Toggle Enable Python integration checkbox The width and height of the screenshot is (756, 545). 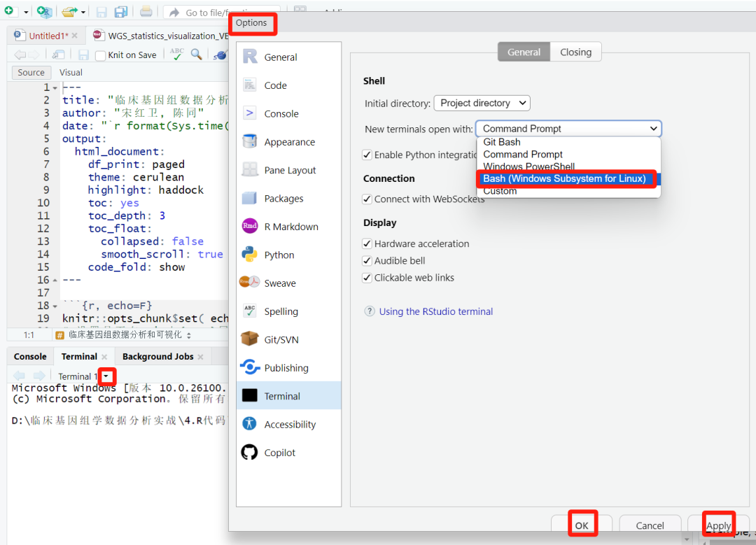(x=367, y=155)
